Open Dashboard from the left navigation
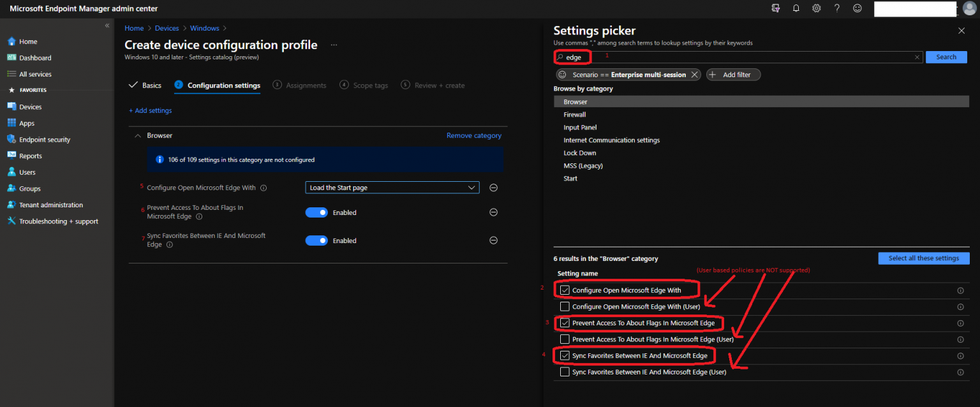This screenshot has height=407, width=980. (34, 57)
